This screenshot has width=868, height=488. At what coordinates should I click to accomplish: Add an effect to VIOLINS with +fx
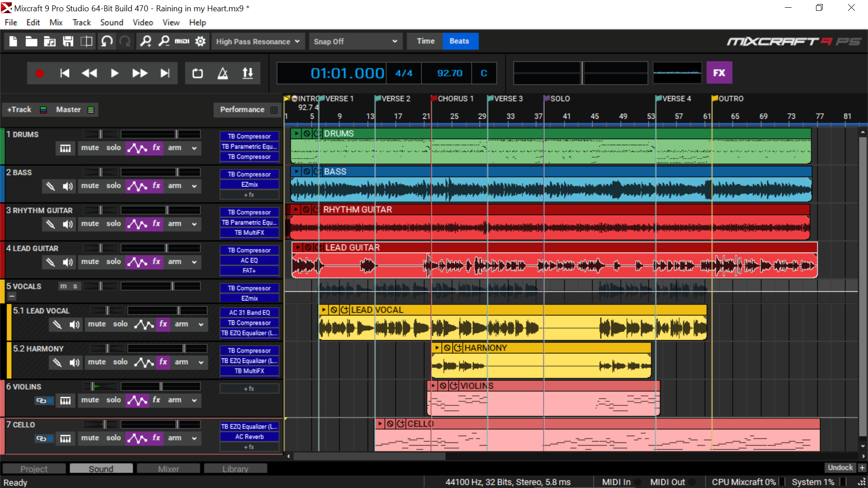(249, 389)
